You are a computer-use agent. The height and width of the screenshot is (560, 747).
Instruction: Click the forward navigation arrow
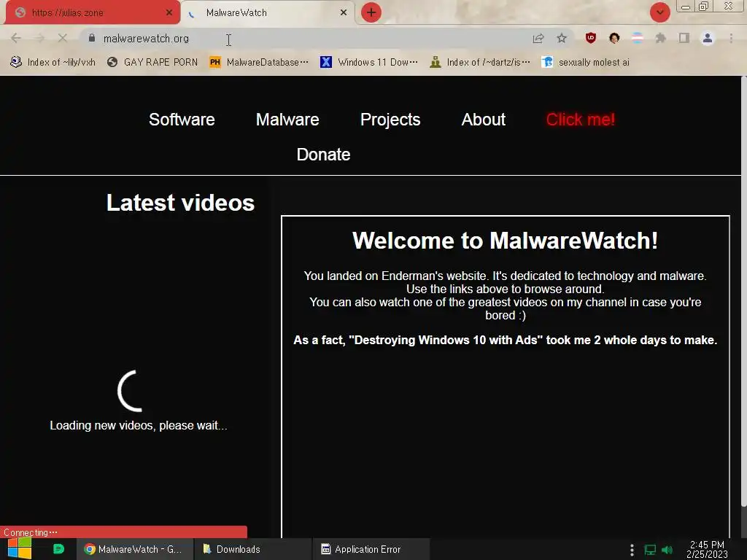pyautogui.click(x=39, y=38)
